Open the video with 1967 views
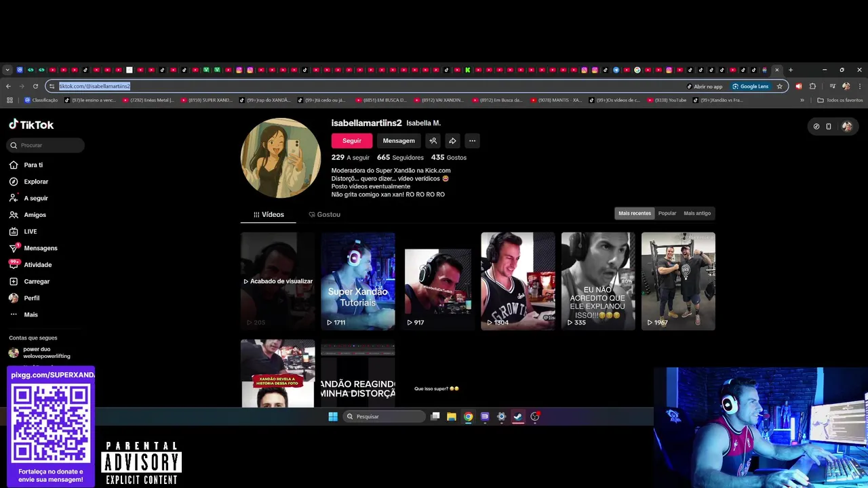 coord(678,281)
